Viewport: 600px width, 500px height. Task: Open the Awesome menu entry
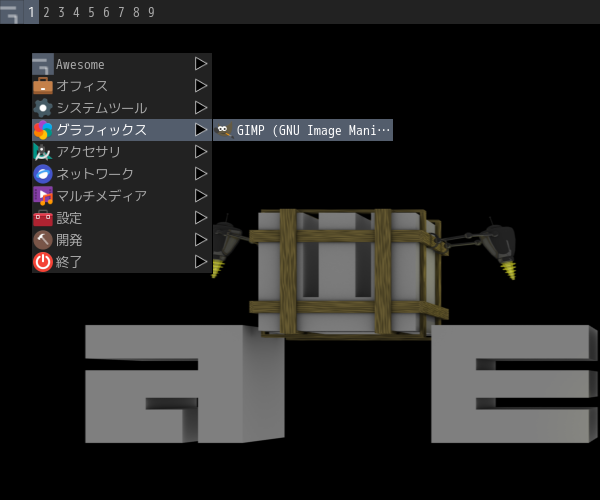122,64
